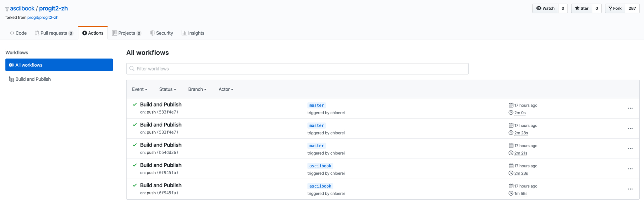Click the Star button
Screen dimensions: 644x204
tap(582, 8)
